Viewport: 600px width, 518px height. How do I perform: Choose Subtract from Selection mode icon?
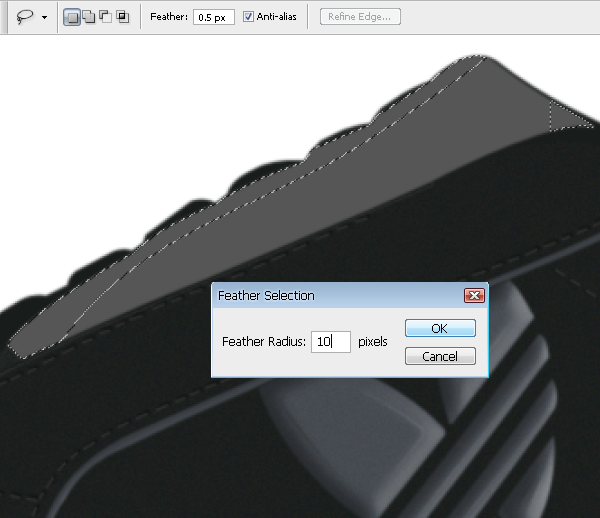106,17
